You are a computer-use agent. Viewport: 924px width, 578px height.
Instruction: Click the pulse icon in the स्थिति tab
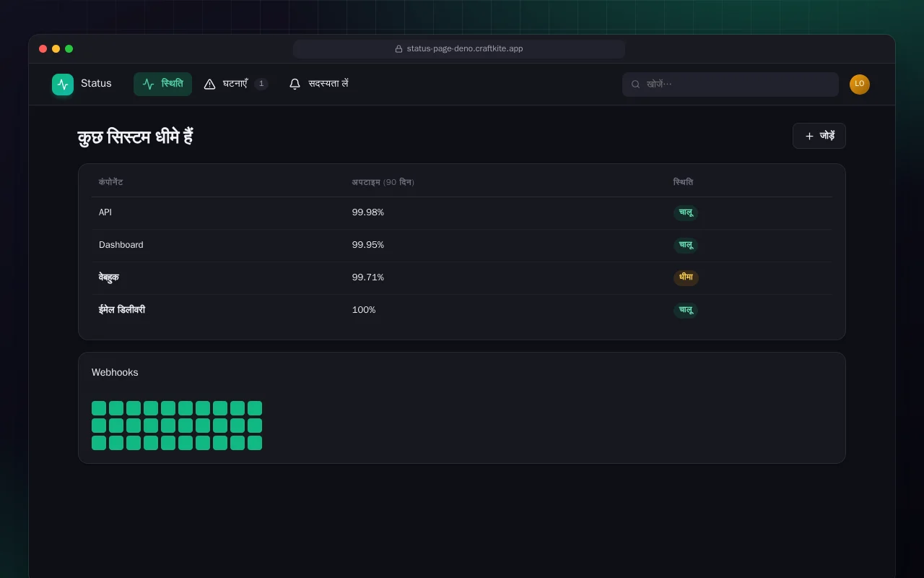point(149,85)
